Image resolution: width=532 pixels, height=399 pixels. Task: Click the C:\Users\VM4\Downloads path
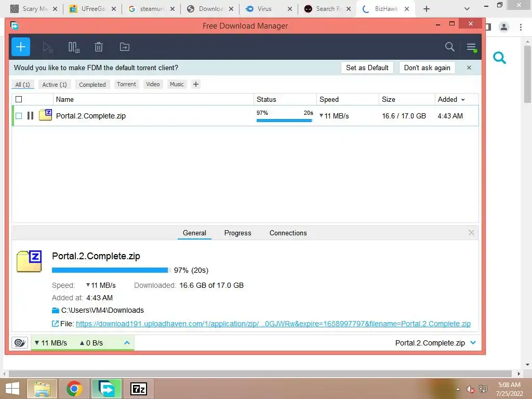pyautogui.click(x=102, y=310)
